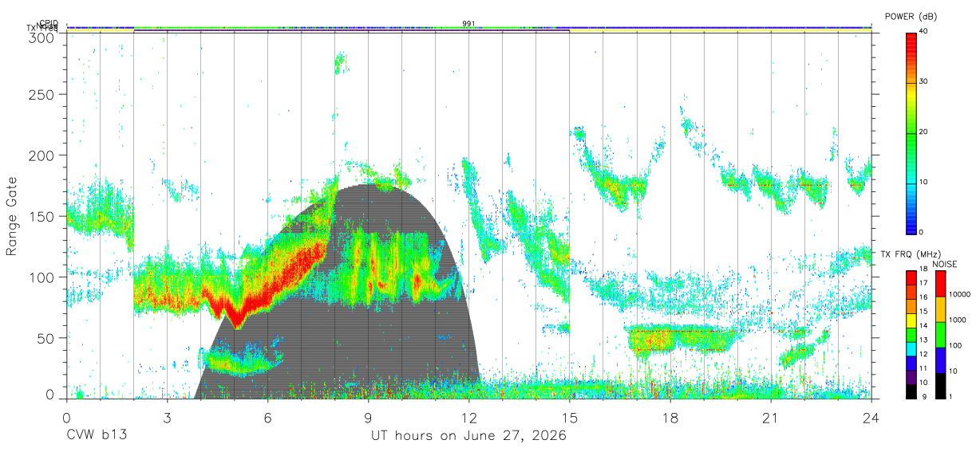
Task: Click the 10000 label on noise scale
Action: point(959,294)
